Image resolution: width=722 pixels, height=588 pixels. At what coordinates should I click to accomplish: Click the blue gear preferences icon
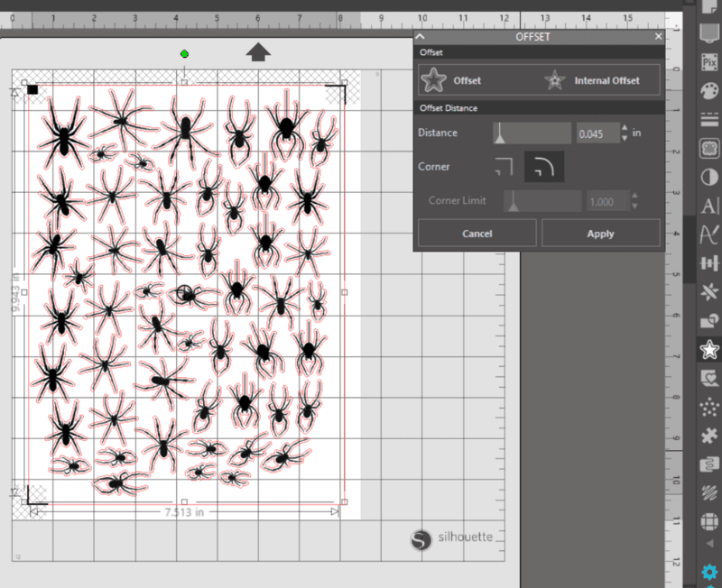(x=709, y=573)
